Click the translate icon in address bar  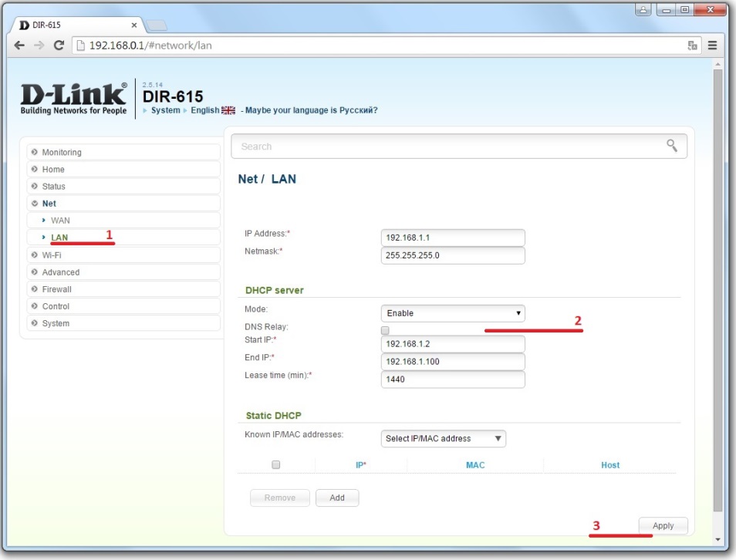(692, 46)
